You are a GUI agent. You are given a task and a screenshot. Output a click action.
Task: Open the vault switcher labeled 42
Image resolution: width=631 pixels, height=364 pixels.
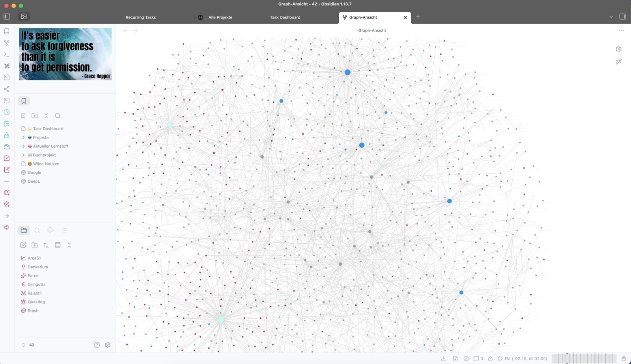click(28, 345)
